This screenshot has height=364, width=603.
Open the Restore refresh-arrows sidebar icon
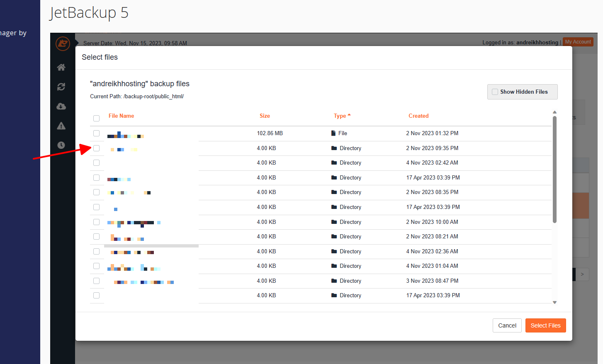(61, 87)
